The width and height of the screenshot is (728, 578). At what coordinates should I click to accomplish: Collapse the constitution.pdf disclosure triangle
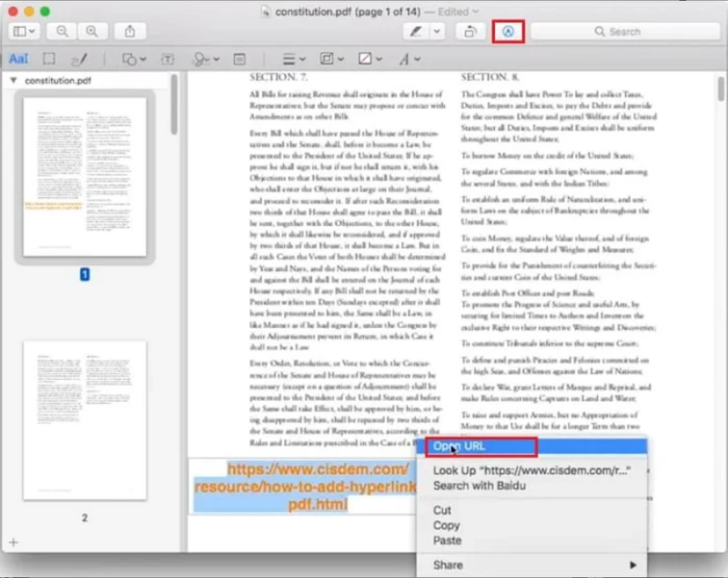pyautogui.click(x=14, y=81)
